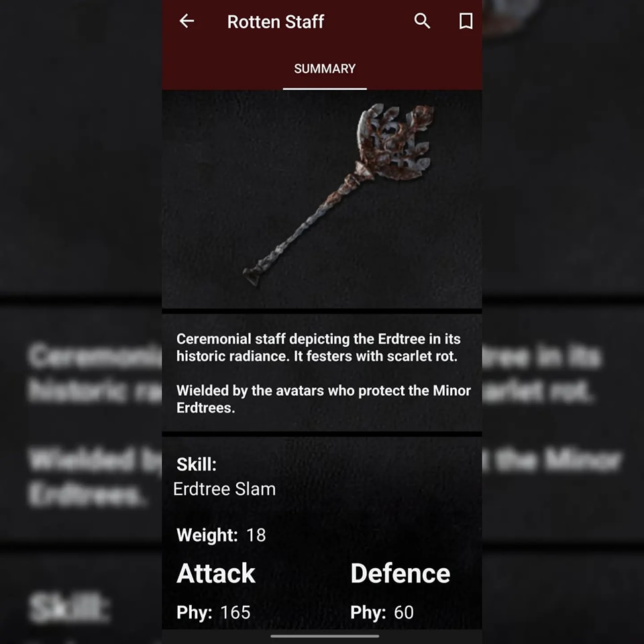644x644 pixels.
Task: Tap the defence Phy 60 stat
Action: click(382, 612)
